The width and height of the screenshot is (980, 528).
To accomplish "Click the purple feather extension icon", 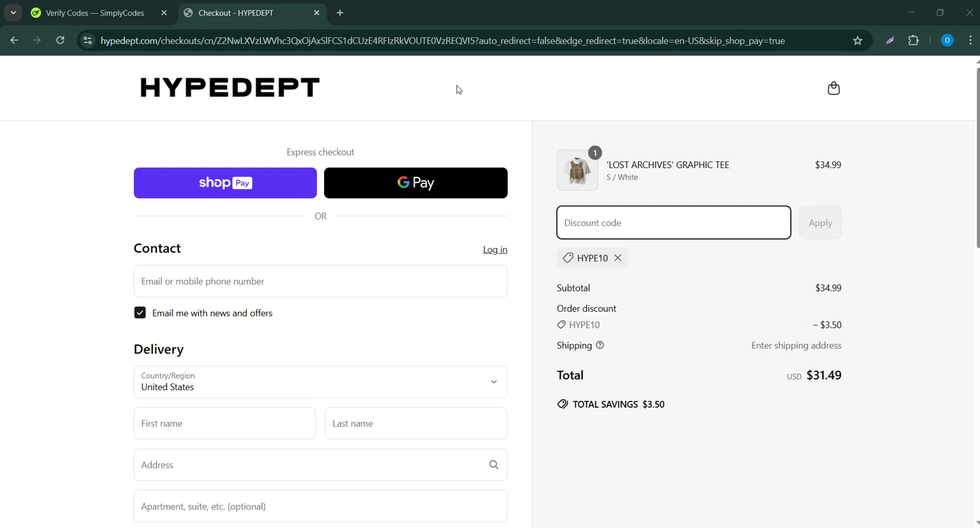I will click(x=890, y=41).
